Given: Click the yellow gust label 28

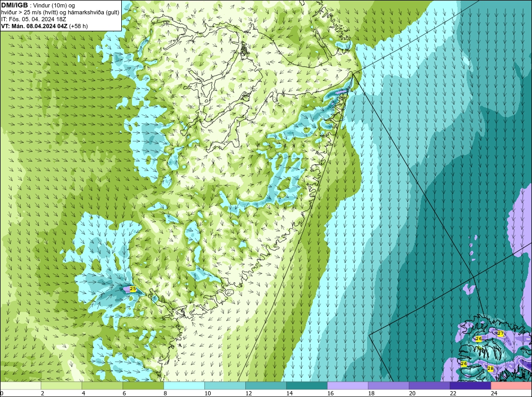Looking at the screenshot, I should pyautogui.click(x=490, y=368).
